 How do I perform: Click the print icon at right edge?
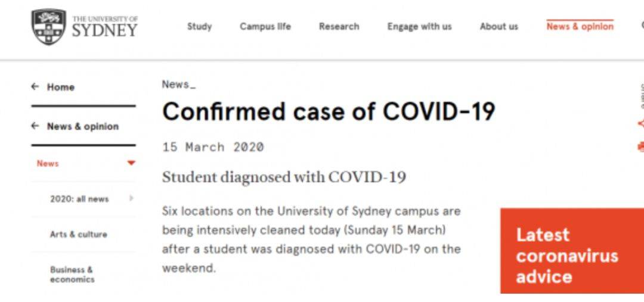(x=640, y=147)
